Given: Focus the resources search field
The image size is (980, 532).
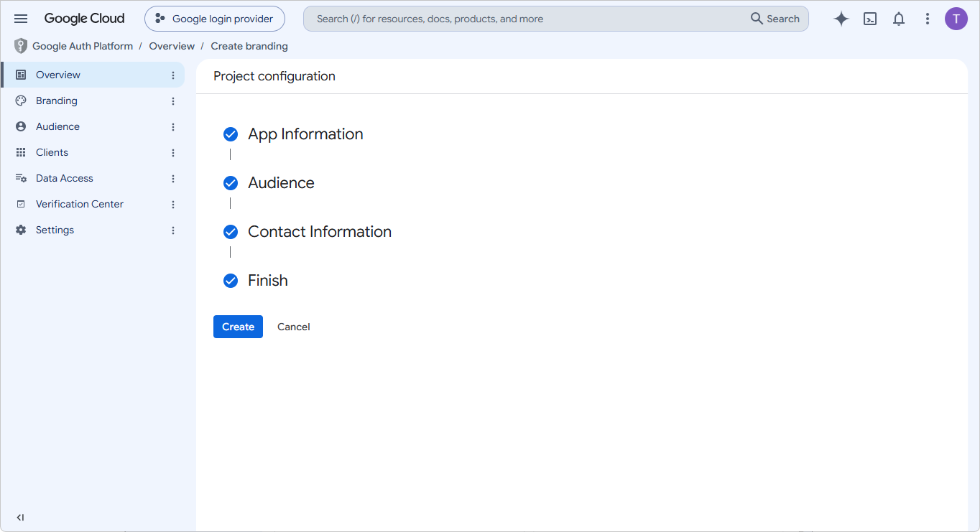Looking at the screenshot, I should (x=528, y=19).
